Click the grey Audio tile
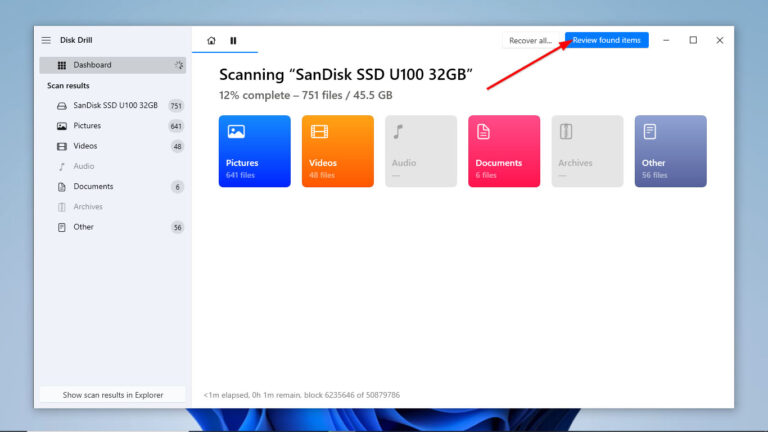The image size is (768, 432). click(x=421, y=151)
